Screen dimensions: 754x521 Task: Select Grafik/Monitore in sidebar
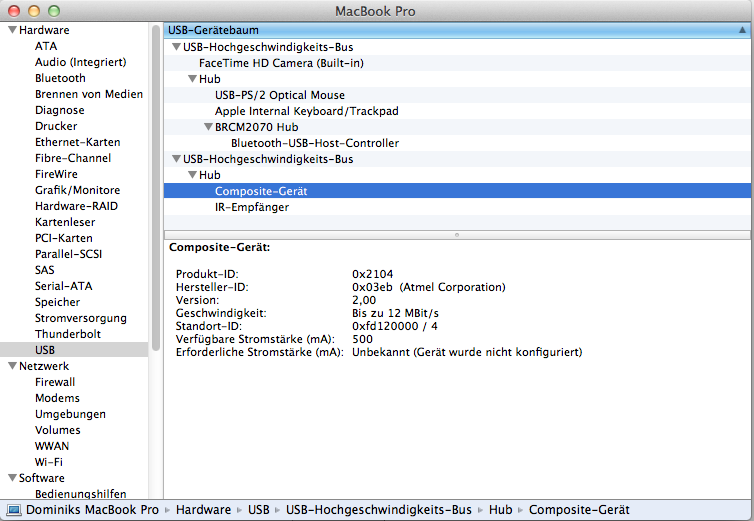(77, 190)
